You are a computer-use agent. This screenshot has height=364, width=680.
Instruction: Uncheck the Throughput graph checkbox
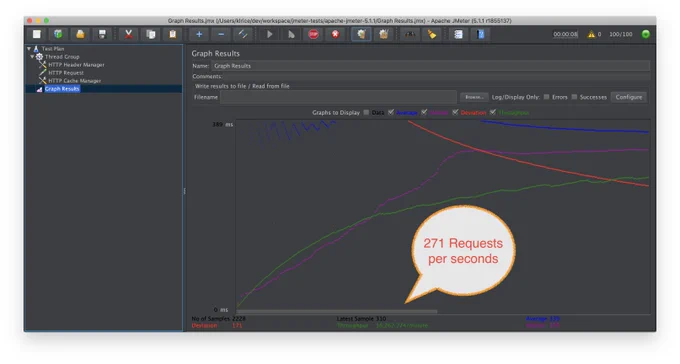493,112
